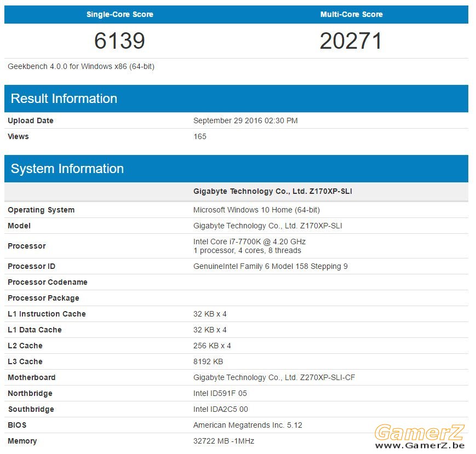
Task: Click the Processor Codename label
Action: point(48,282)
